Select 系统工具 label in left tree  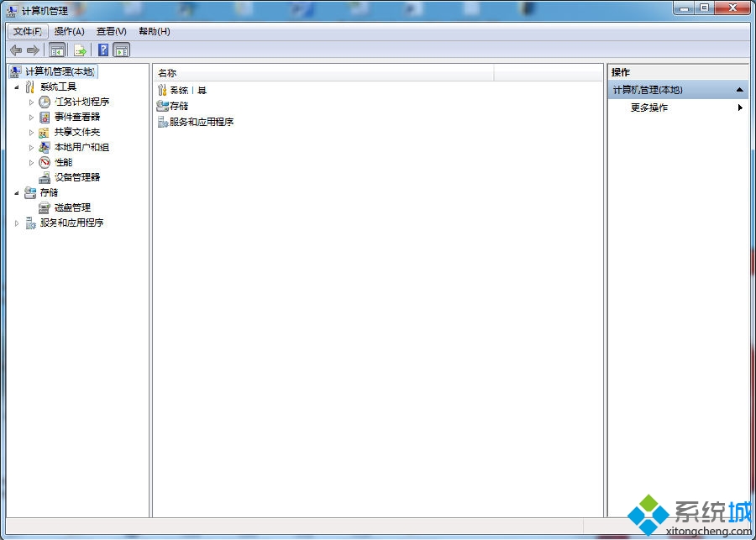[x=58, y=87]
